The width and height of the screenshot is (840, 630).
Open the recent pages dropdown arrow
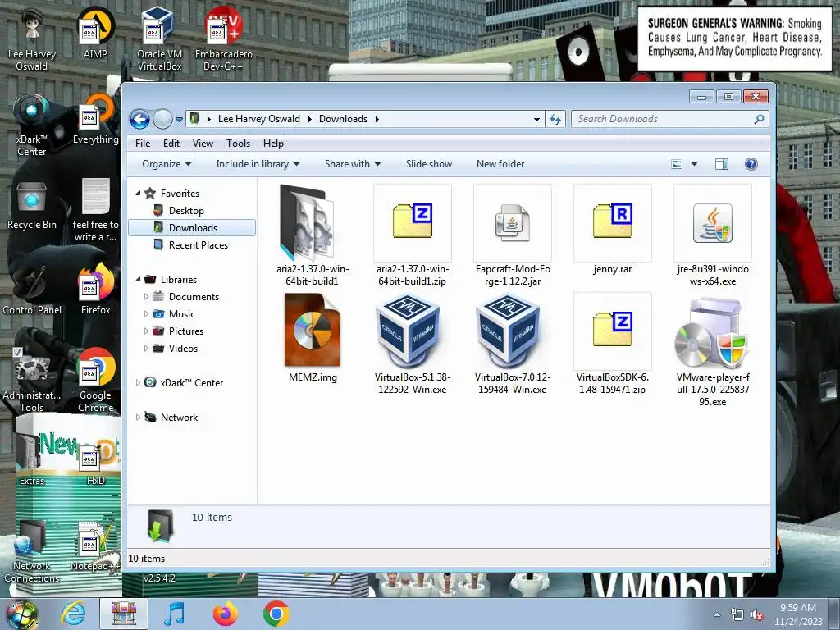[x=179, y=120]
